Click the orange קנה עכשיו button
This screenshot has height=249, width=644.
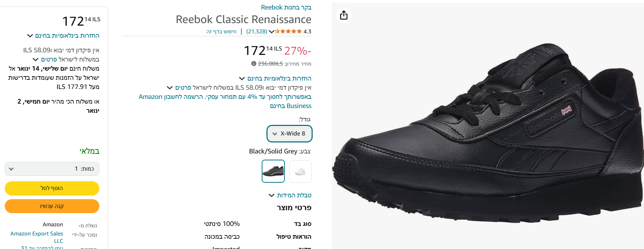click(x=52, y=206)
